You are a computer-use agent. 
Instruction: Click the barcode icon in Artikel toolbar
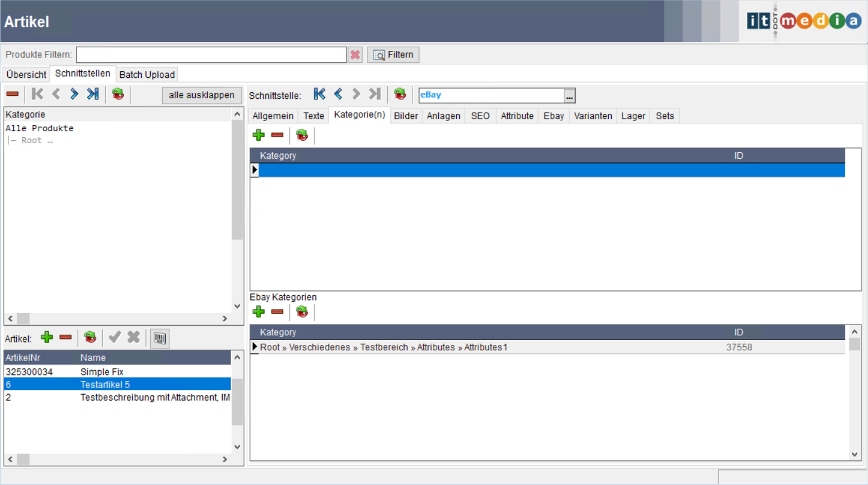[x=159, y=338]
